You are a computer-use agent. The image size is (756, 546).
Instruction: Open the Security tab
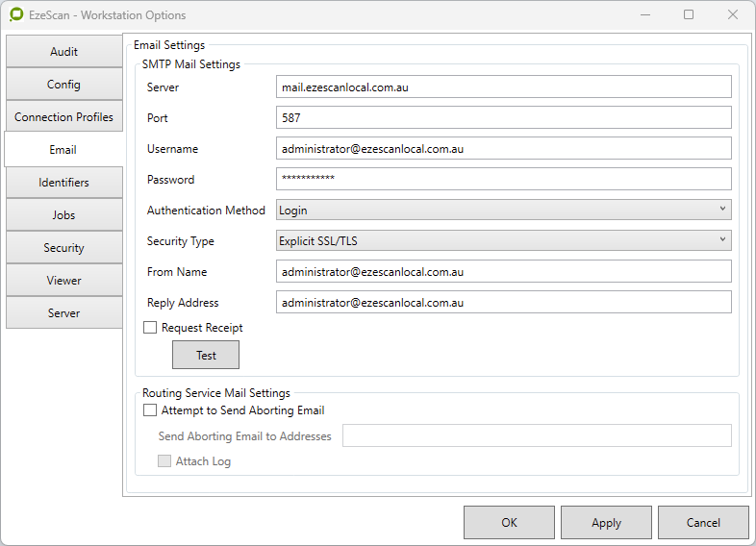click(x=63, y=248)
